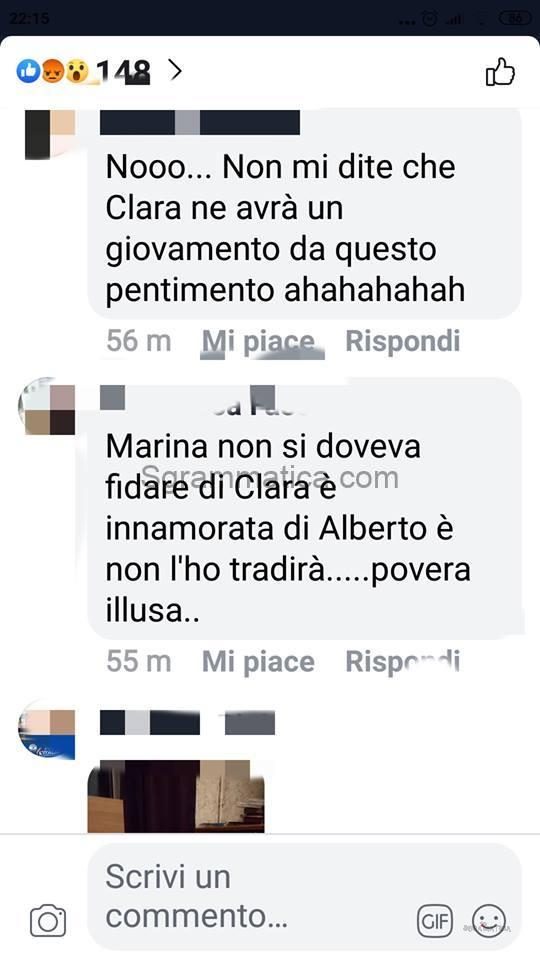The image size is (540, 960).
Task: Tap the angry reaction icon
Action: pyautogui.click(x=53, y=72)
